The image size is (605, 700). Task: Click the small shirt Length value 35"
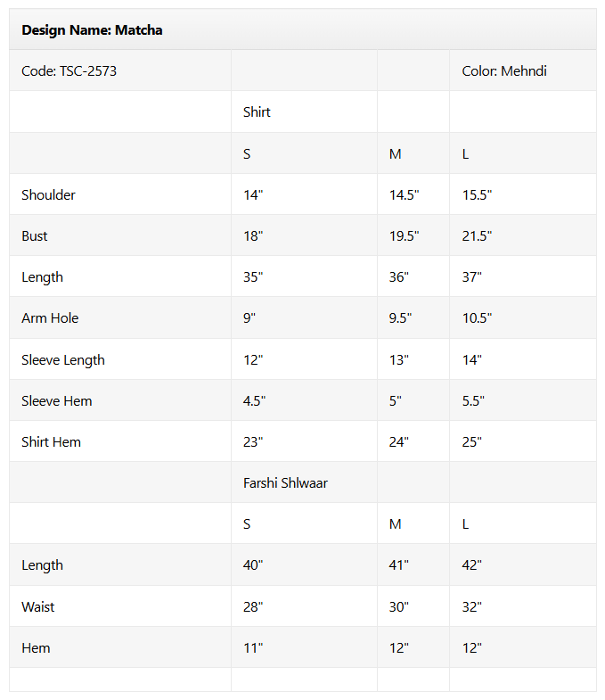253,277
